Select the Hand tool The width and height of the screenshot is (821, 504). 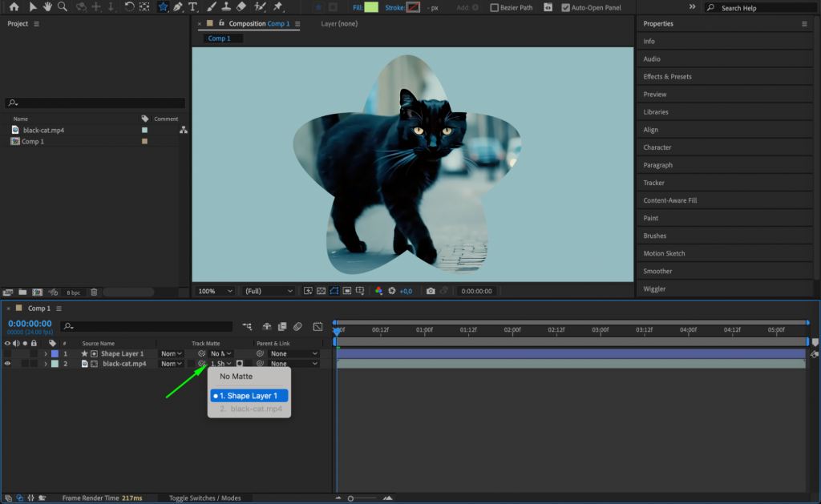pos(46,7)
